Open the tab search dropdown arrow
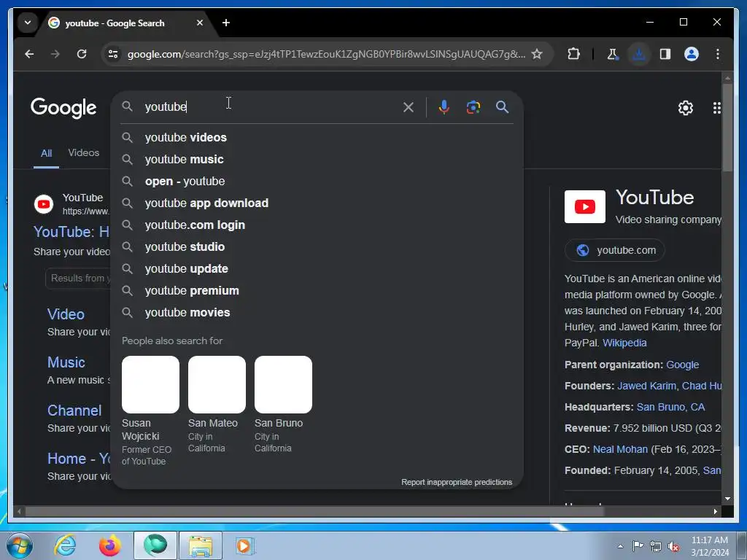Image resolution: width=747 pixels, height=560 pixels. [x=28, y=23]
